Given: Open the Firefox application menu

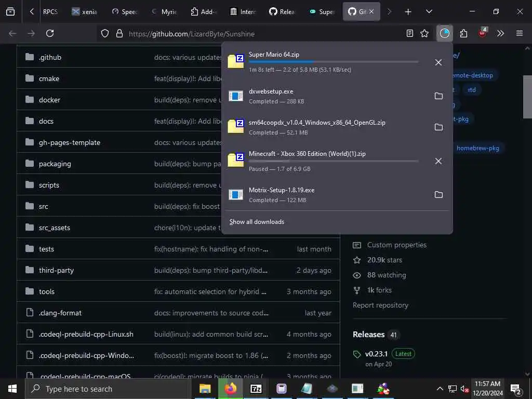Looking at the screenshot, I should pyautogui.click(x=520, y=33).
